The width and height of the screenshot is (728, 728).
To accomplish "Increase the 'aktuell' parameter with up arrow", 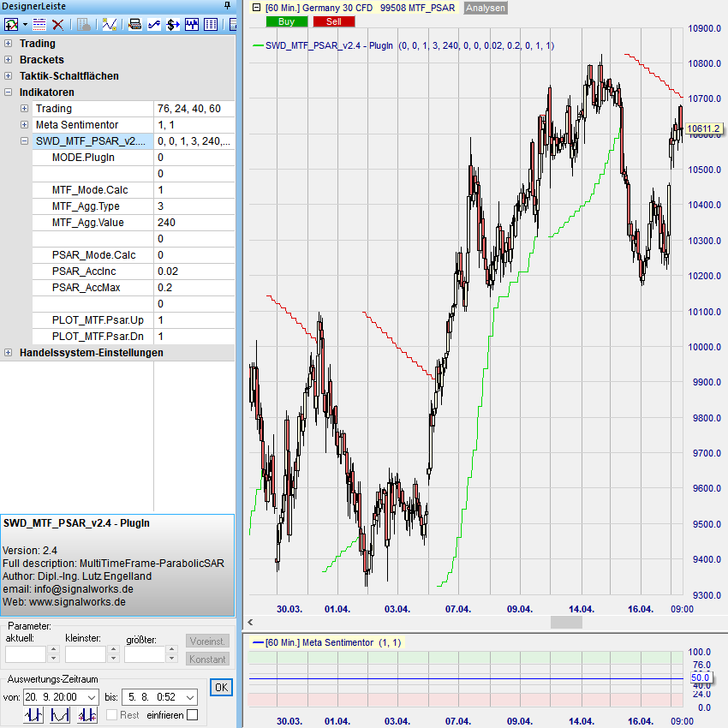I will pos(53,649).
